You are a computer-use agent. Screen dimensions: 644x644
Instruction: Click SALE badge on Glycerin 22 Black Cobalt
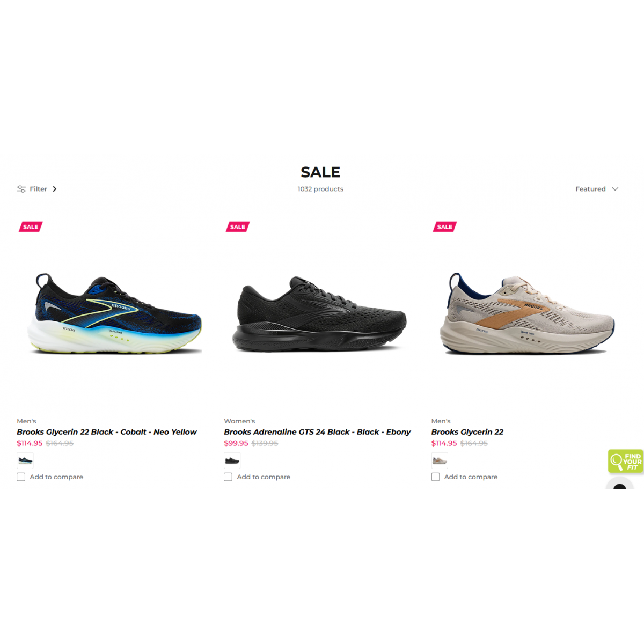[31, 227]
